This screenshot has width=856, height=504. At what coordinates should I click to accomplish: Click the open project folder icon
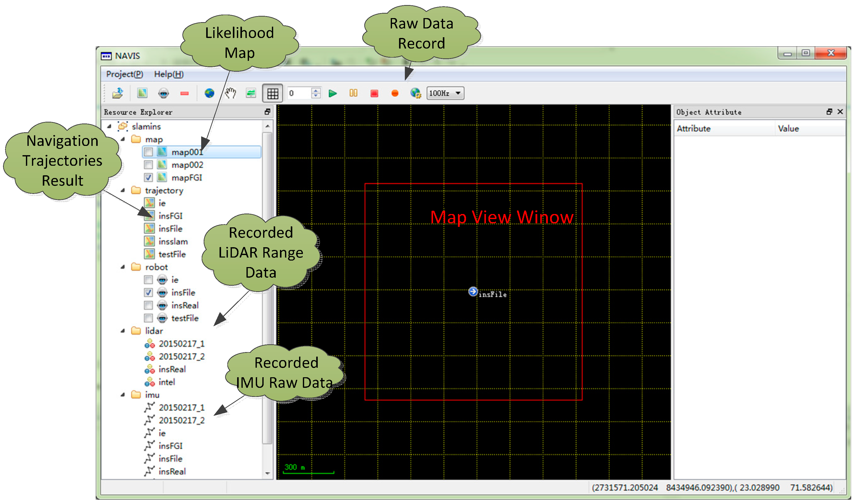click(x=118, y=93)
